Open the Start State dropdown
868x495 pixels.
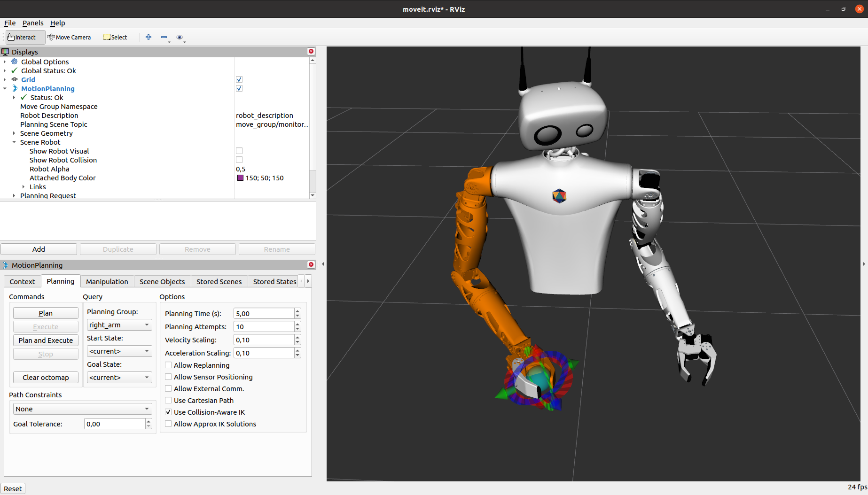[x=119, y=351]
